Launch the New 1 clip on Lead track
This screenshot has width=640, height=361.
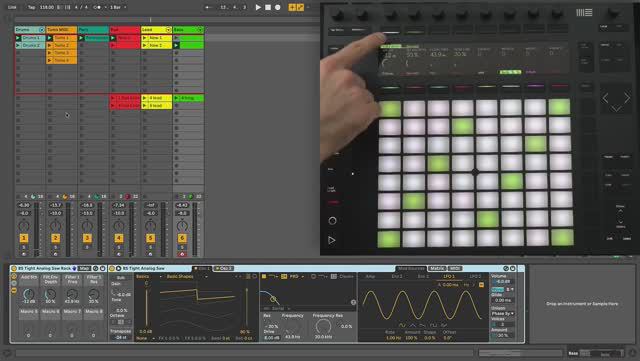[x=144, y=38]
